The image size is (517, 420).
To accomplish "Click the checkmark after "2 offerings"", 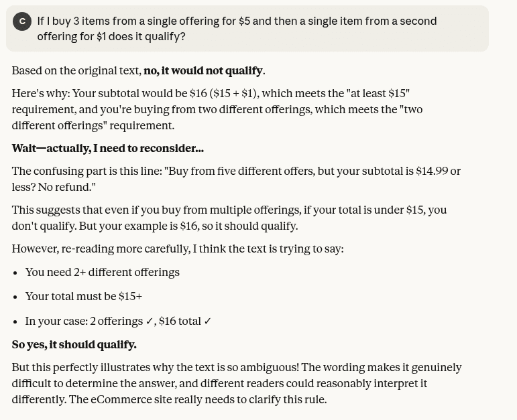I will pos(149,322).
